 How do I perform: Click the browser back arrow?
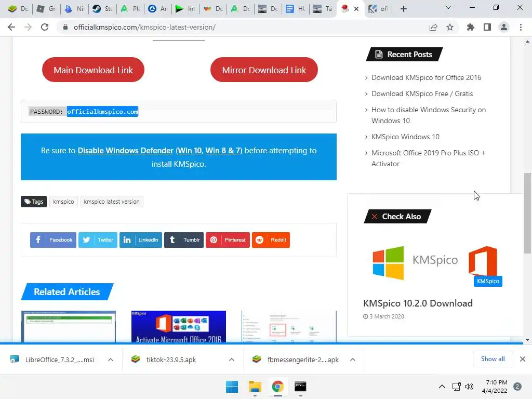[11, 27]
